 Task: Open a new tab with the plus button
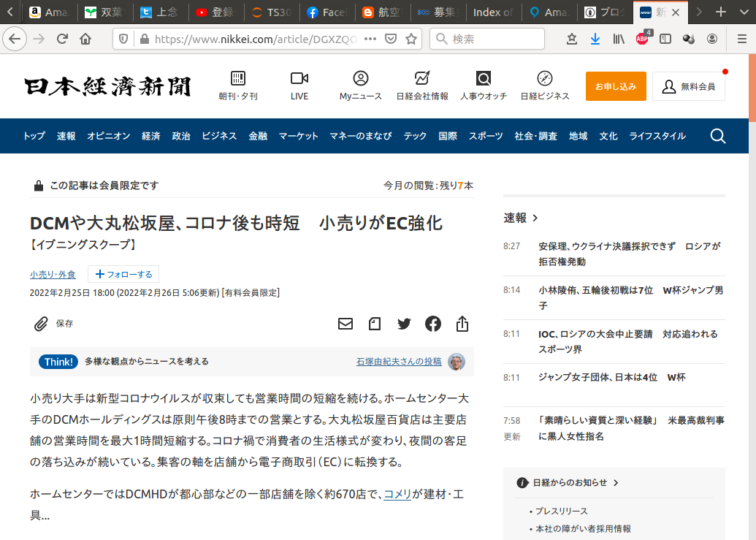tap(721, 12)
